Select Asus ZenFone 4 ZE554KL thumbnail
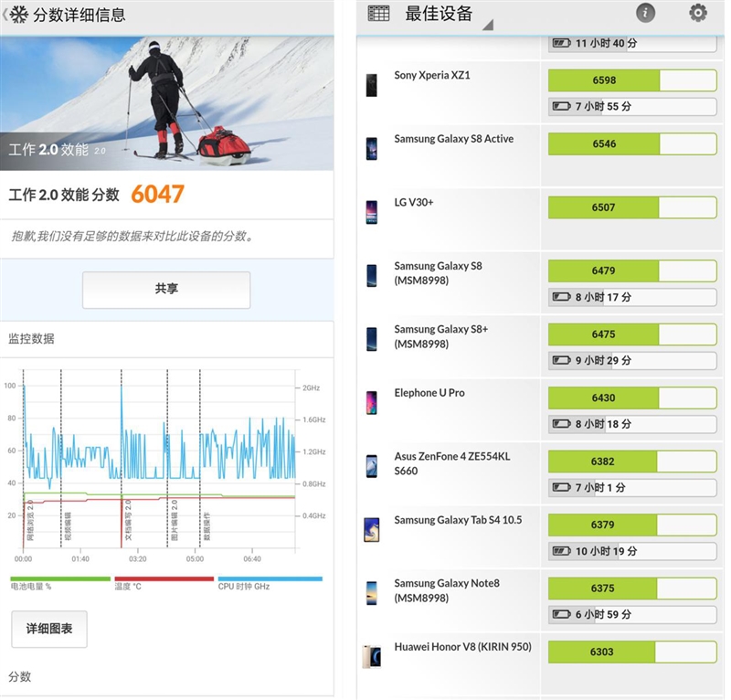Screen dimensions: 731x700 pyautogui.click(x=372, y=466)
